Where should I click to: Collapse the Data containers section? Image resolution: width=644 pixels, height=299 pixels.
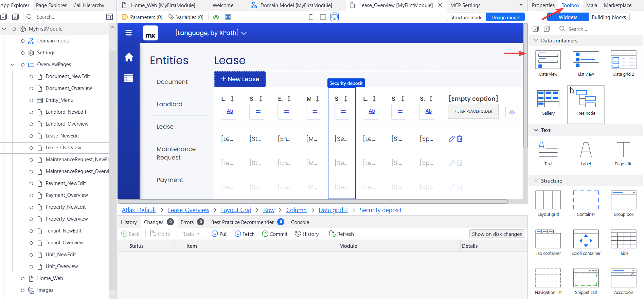click(x=536, y=40)
